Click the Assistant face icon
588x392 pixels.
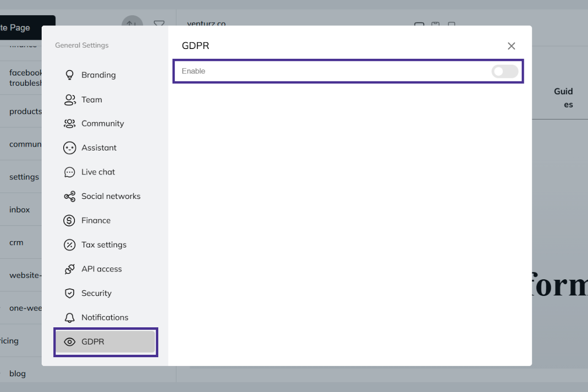[x=70, y=147]
